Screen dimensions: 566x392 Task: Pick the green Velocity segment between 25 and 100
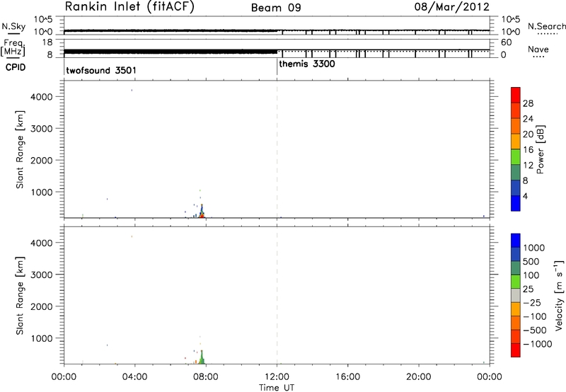pos(516,282)
